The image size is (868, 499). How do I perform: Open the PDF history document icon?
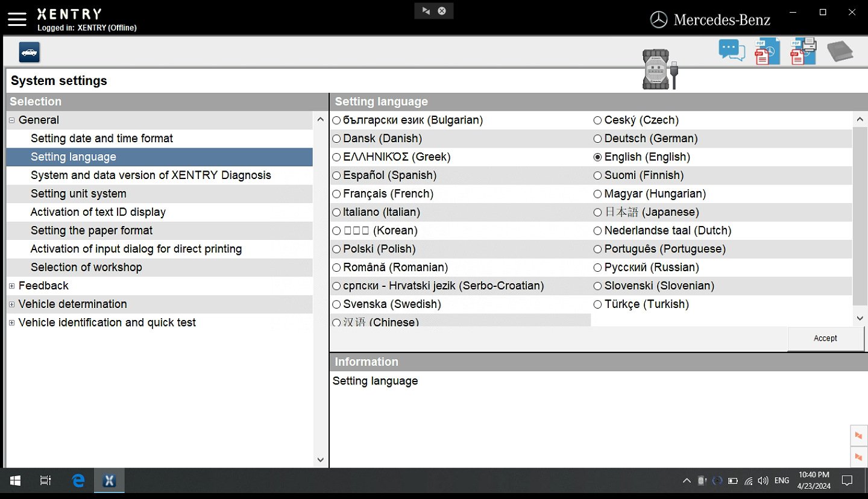tap(767, 51)
